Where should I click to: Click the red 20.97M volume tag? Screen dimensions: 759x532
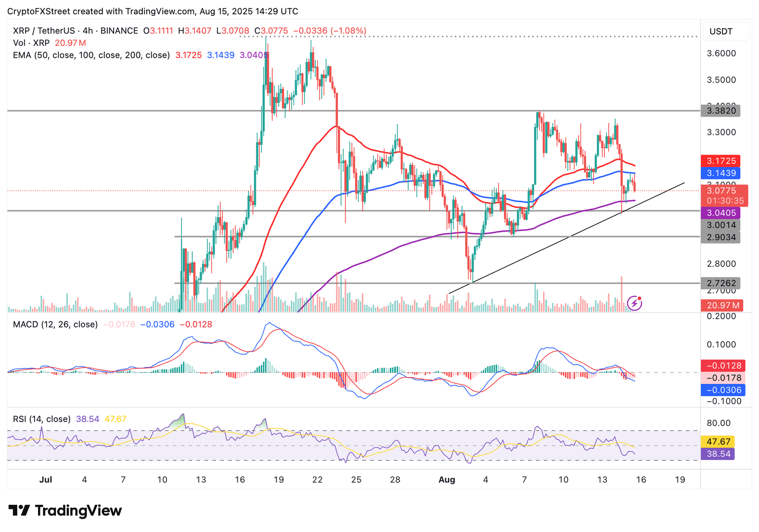(722, 305)
